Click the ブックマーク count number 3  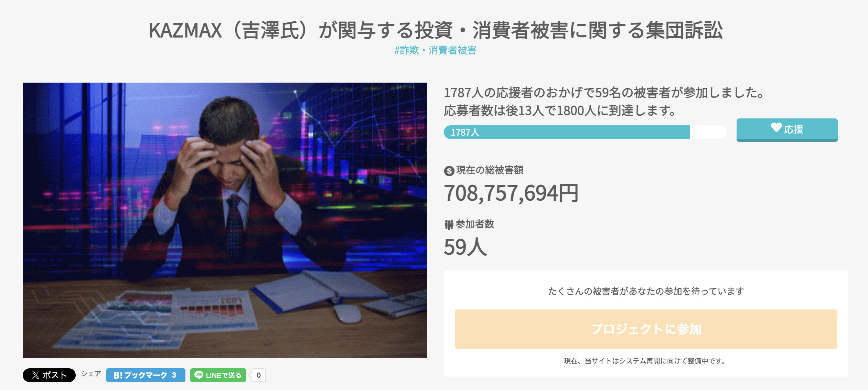point(174,375)
